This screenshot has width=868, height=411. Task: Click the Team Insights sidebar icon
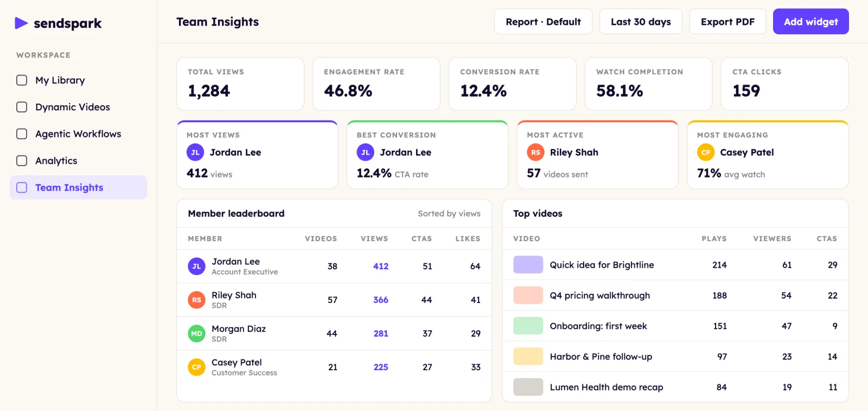22,187
